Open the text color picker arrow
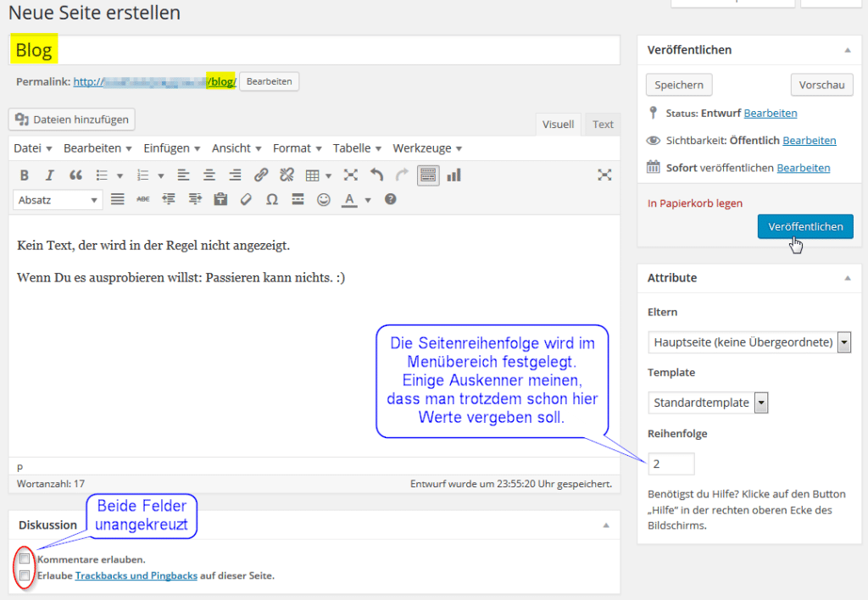Screen dimensions: 868x600 pyautogui.click(x=369, y=200)
